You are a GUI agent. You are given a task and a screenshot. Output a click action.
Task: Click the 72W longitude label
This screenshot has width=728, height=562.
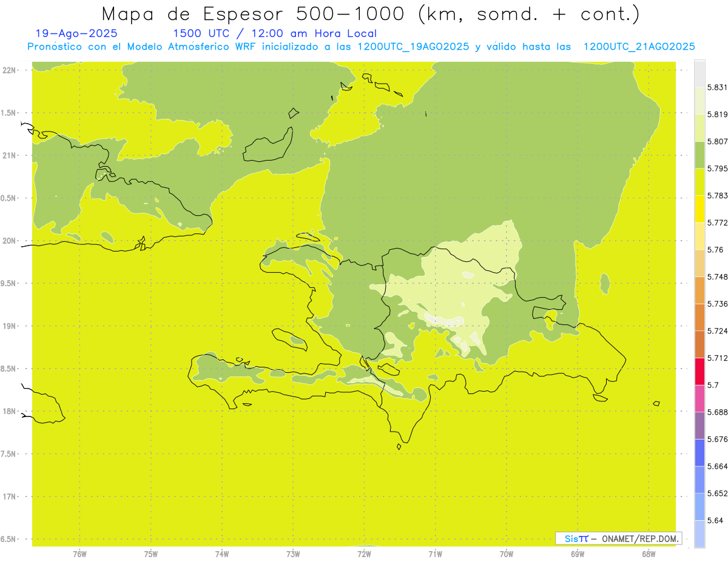(x=364, y=554)
